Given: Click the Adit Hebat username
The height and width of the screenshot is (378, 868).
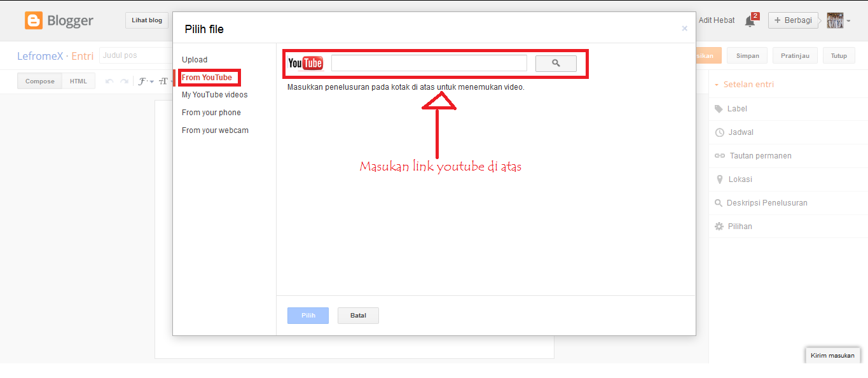Looking at the screenshot, I should [x=717, y=20].
